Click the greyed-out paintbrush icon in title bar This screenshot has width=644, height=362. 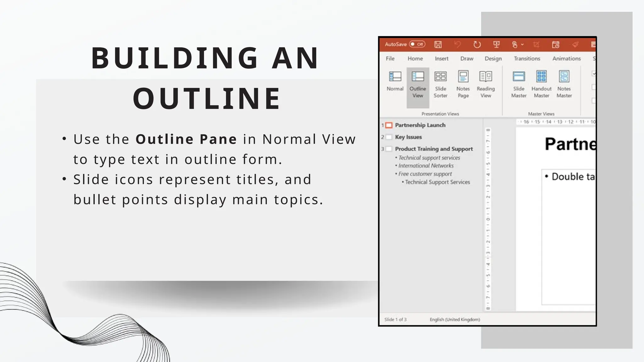point(575,45)
